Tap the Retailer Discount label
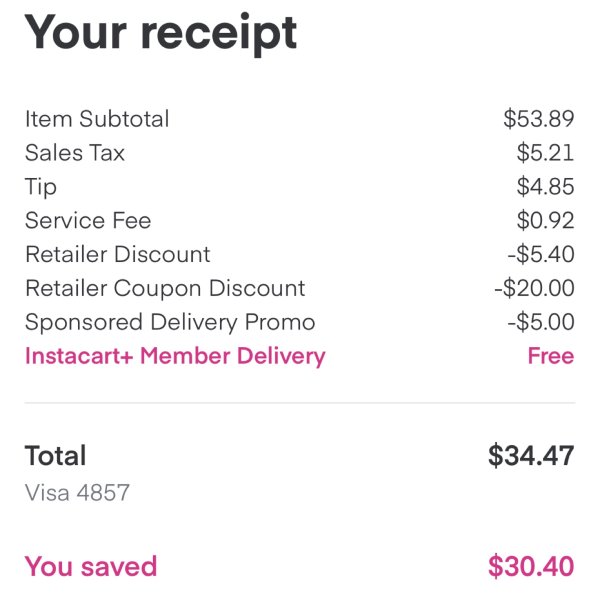This screenshot has height=600, width=600. click(x=118, y=254)
